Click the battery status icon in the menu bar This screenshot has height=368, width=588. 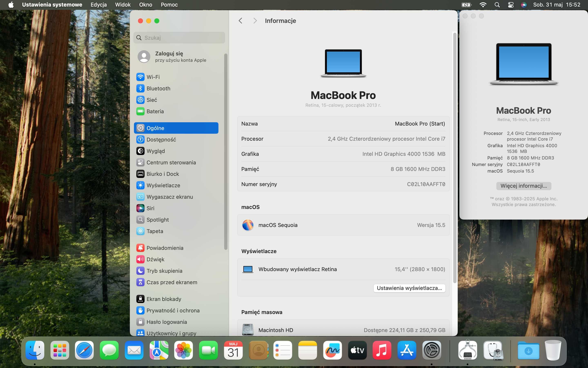[x=466, y=5]
